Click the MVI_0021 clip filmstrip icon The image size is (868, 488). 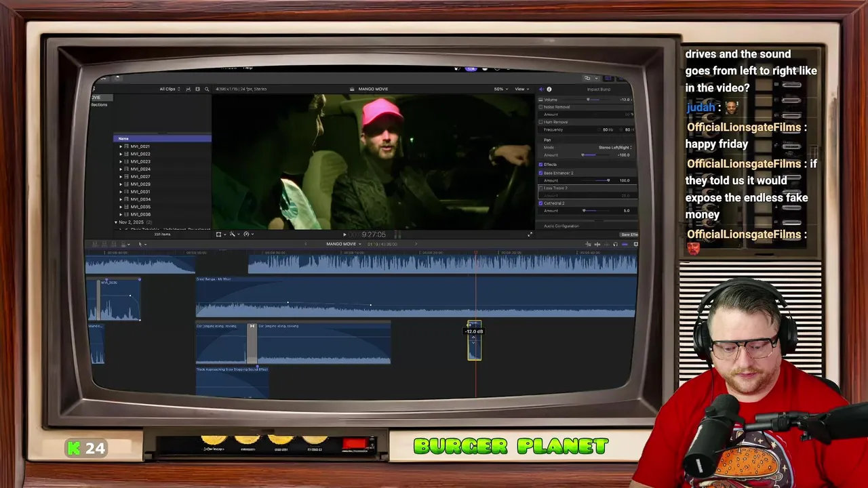pos(126,146)
